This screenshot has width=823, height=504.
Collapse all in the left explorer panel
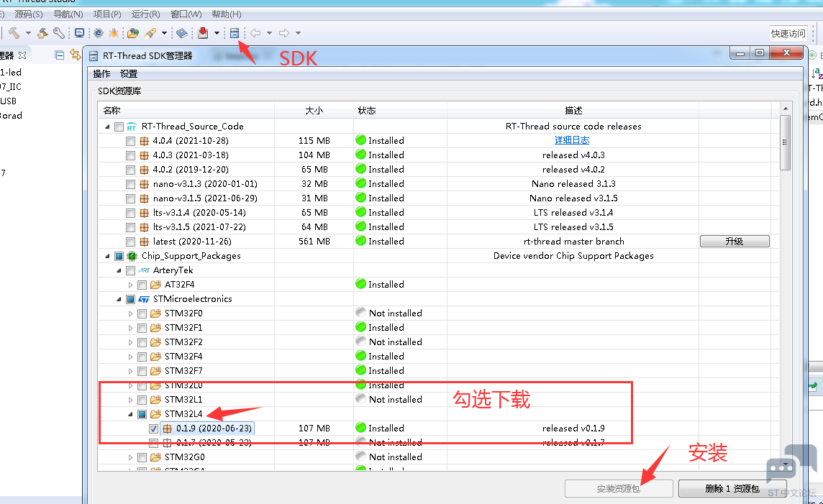coord(59,55)
